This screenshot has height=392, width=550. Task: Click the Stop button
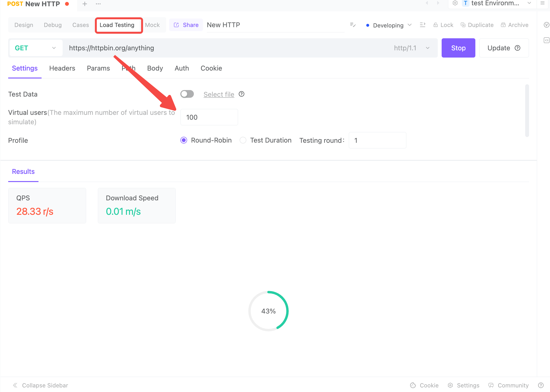[x=458, y=48]
